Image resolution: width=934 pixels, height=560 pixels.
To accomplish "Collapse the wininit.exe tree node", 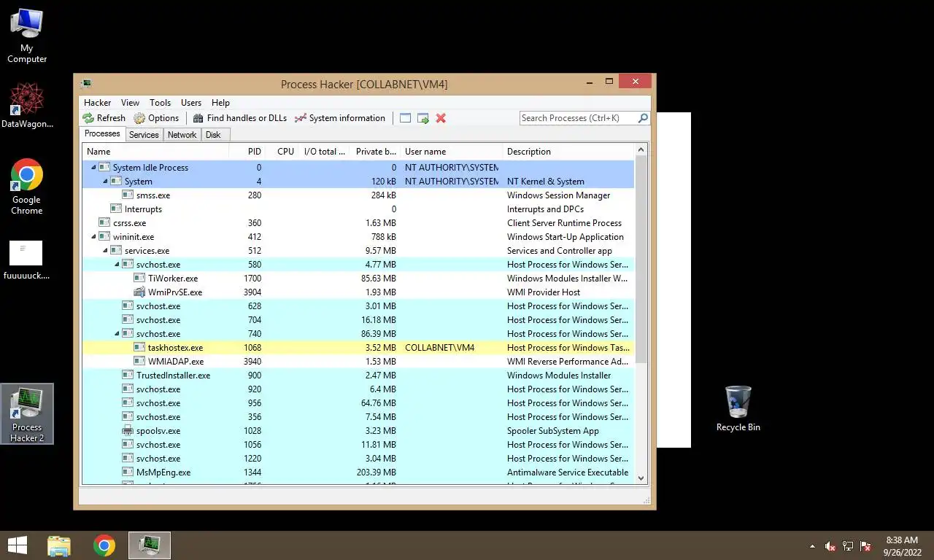I will [x=93, y=237].
